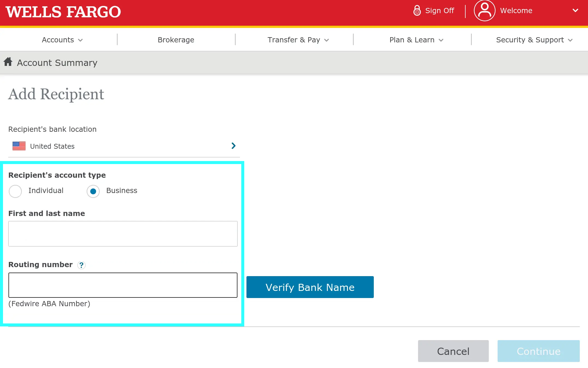The height and width of the screenshot is (368, 588).
Task: Click the United States flag icon
Action: pyautogui.click(x=19, y=146)
